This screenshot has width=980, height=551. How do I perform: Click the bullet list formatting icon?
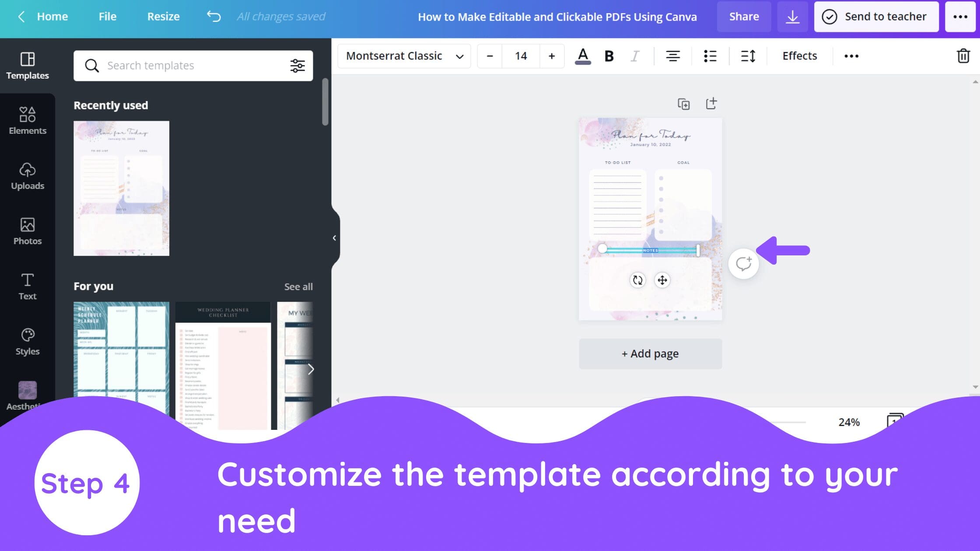pyautogui.click(x=710, y=56)
